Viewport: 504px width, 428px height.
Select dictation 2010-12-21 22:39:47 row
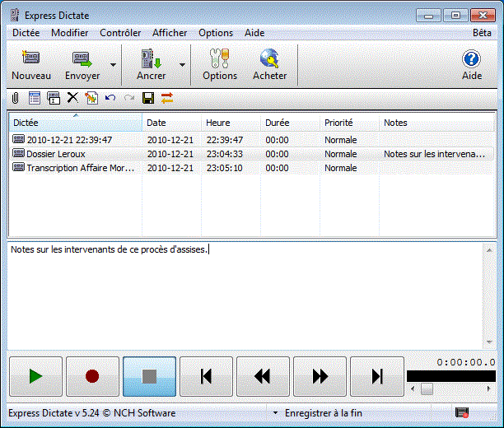[x=252, y=140]
